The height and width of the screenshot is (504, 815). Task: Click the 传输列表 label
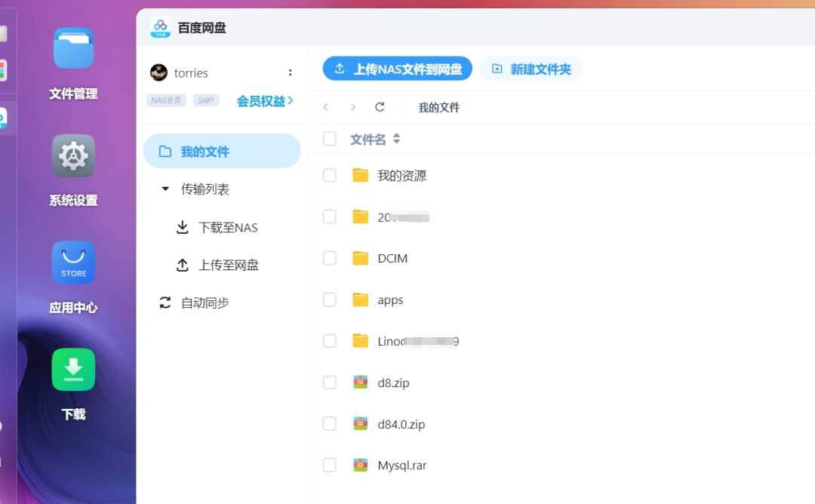pyautogui.click(x=205, y=189)
